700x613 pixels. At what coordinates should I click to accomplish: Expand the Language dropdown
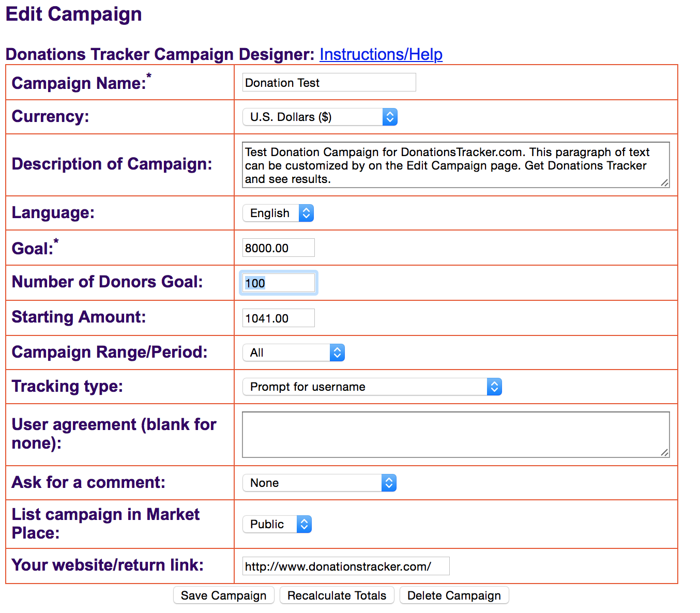278,213
